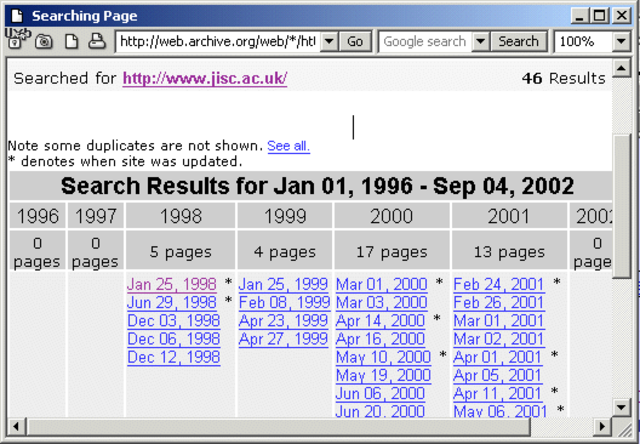This screenshot has width=640, height=444.
Task: Open the Jun 06, 2000 snapshot
Action: (x=380, y=393)
